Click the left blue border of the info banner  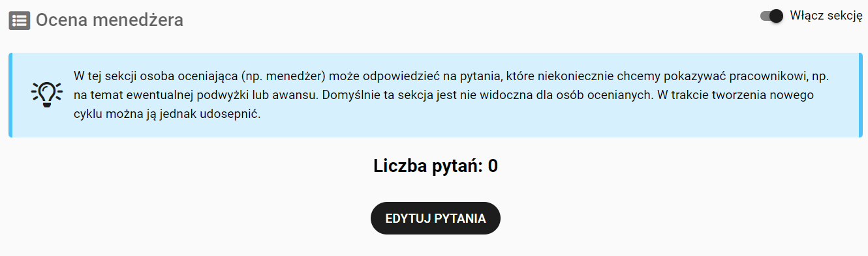point(10,95)
